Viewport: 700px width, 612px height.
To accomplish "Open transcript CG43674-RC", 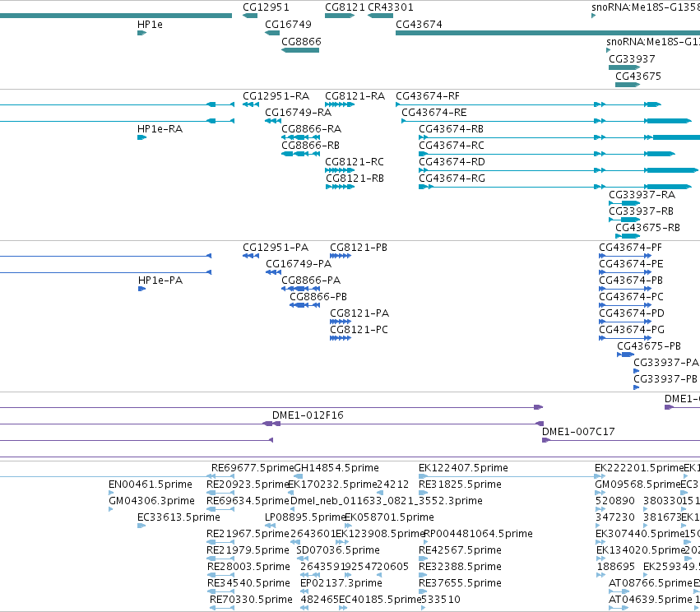I will pos(452,146).
